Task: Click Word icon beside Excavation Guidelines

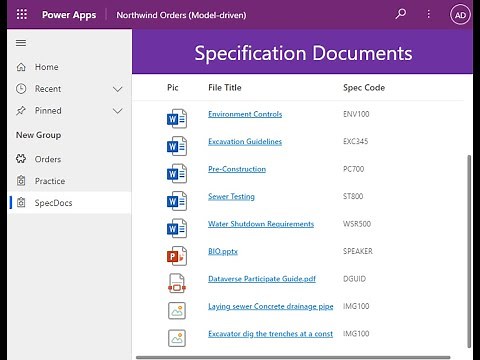Action: pos(177,146)
